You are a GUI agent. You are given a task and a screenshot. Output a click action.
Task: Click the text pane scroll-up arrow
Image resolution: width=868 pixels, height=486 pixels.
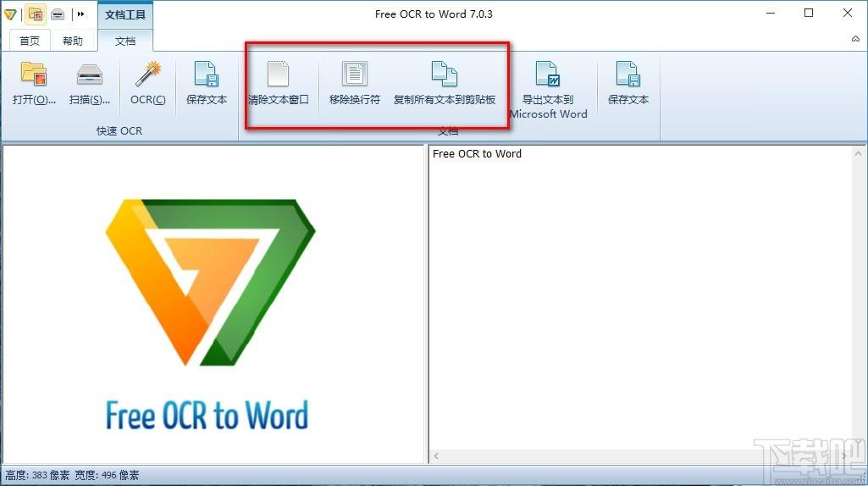(858, 153)
